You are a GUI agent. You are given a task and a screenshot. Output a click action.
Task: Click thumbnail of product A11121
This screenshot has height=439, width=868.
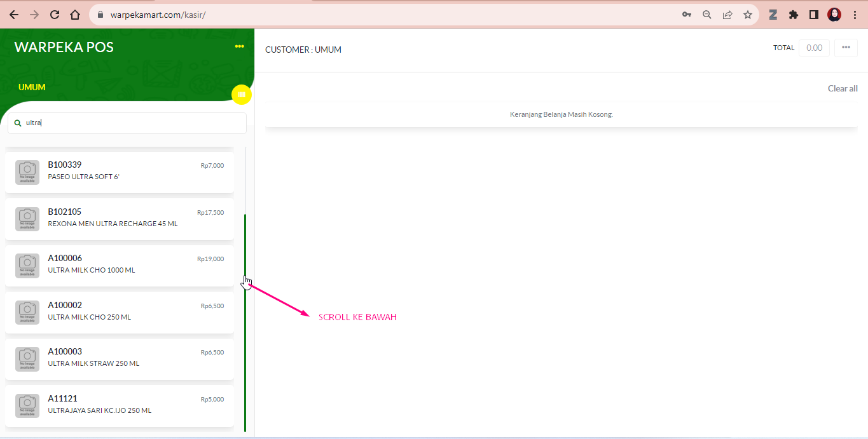click(27, 406)
